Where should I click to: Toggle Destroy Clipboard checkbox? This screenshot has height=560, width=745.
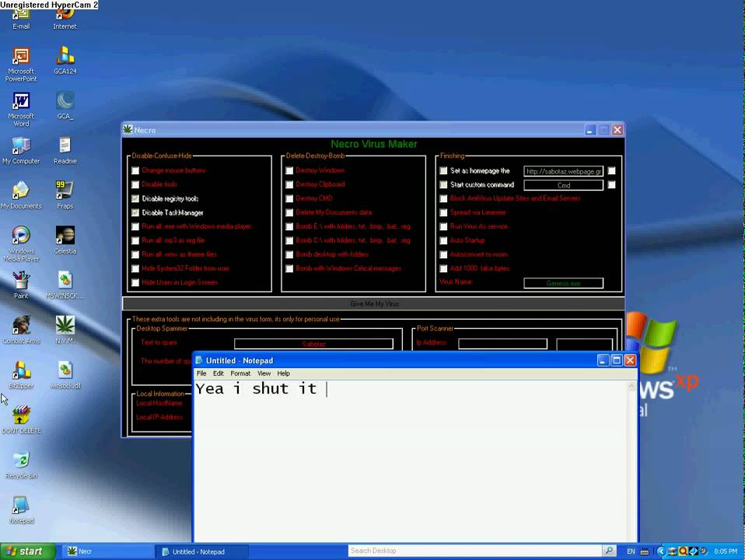pyautogui.click(x=289, y=184)
